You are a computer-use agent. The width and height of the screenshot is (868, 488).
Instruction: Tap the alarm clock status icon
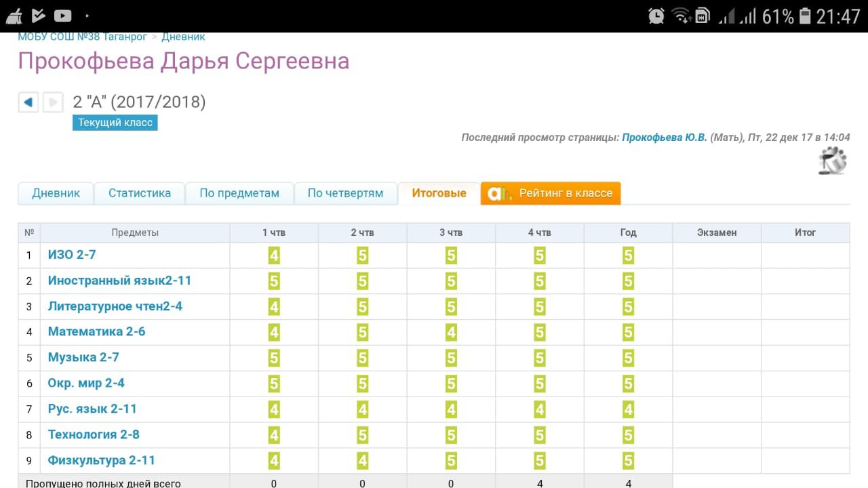[656, 16]
